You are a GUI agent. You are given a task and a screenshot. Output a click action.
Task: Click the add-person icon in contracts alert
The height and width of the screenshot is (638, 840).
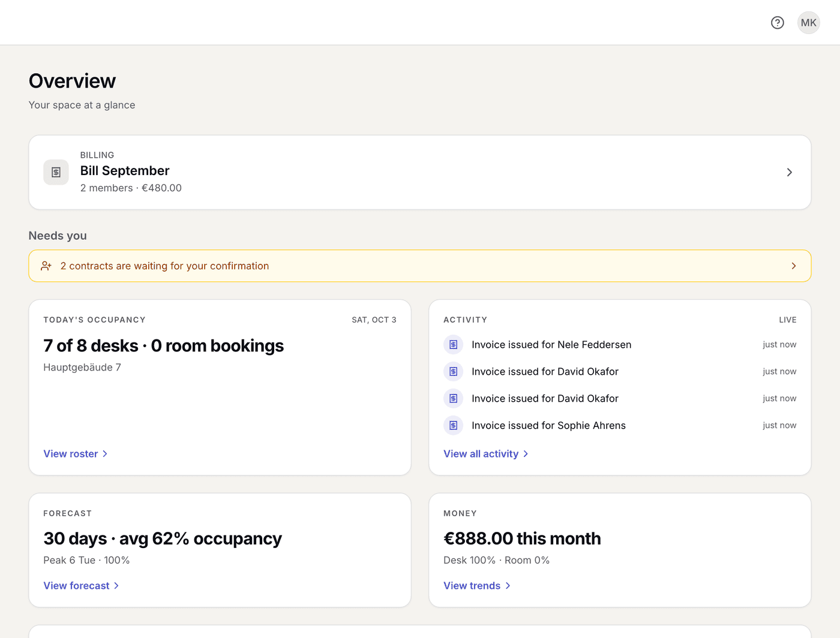46,266
